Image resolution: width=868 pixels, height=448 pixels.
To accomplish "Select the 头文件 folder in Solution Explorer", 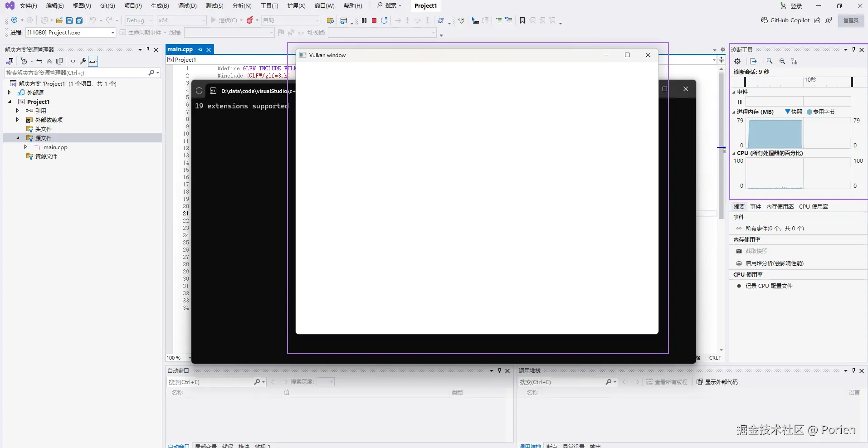I will (44, 129).
